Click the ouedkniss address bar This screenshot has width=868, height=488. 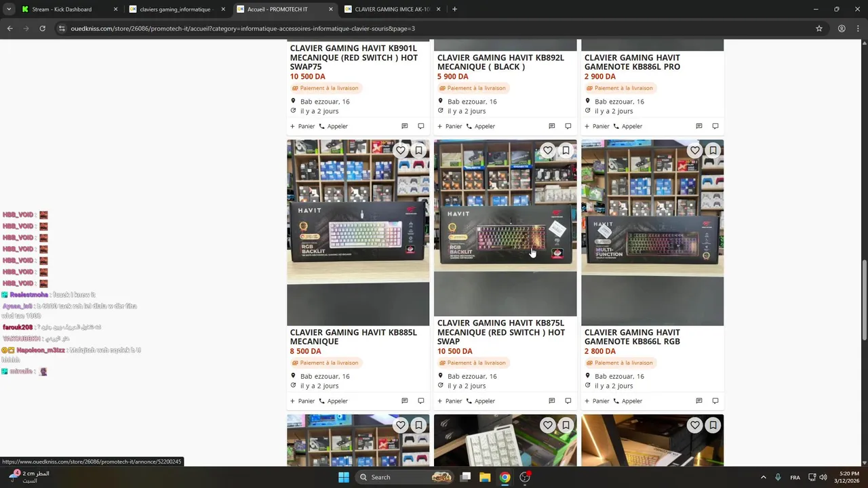(x=434, y=28)
